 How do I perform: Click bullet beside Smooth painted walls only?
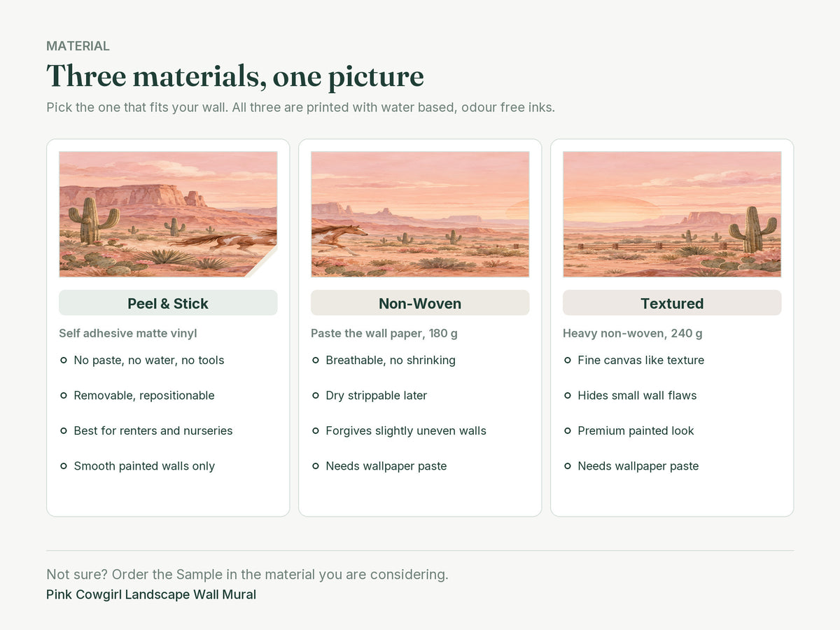coord(64,466)
